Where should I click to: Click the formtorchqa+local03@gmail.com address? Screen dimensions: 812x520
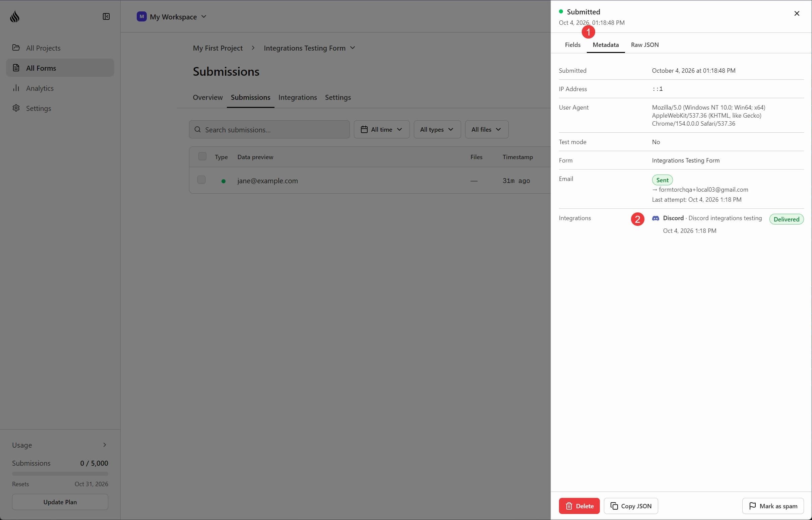703,189
